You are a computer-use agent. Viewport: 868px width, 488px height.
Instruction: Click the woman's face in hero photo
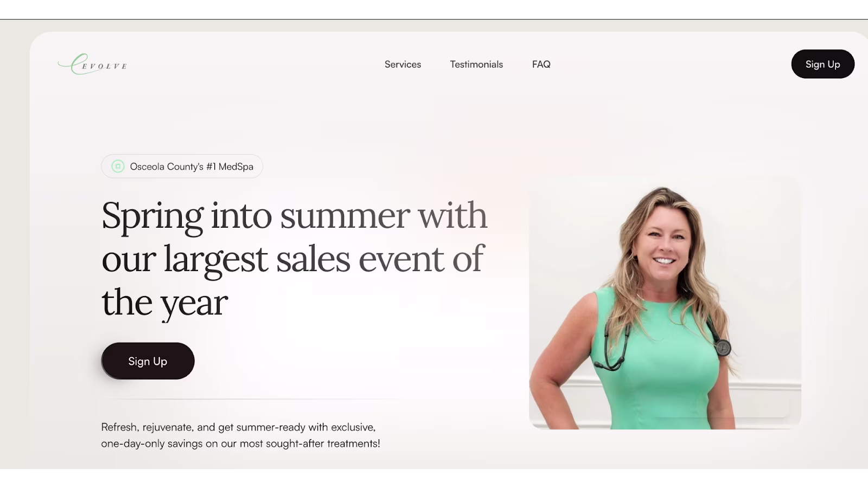663,244
